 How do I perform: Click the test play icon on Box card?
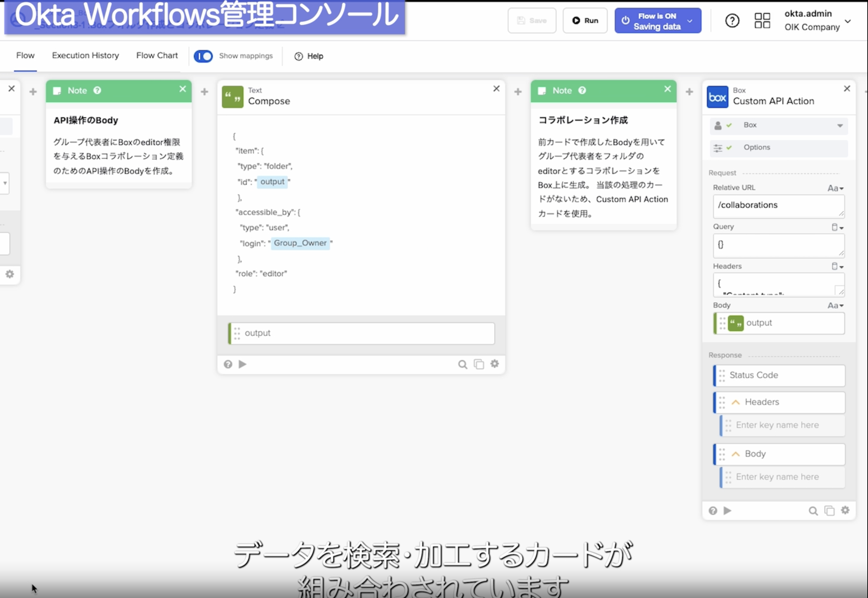tap(728, 511)
